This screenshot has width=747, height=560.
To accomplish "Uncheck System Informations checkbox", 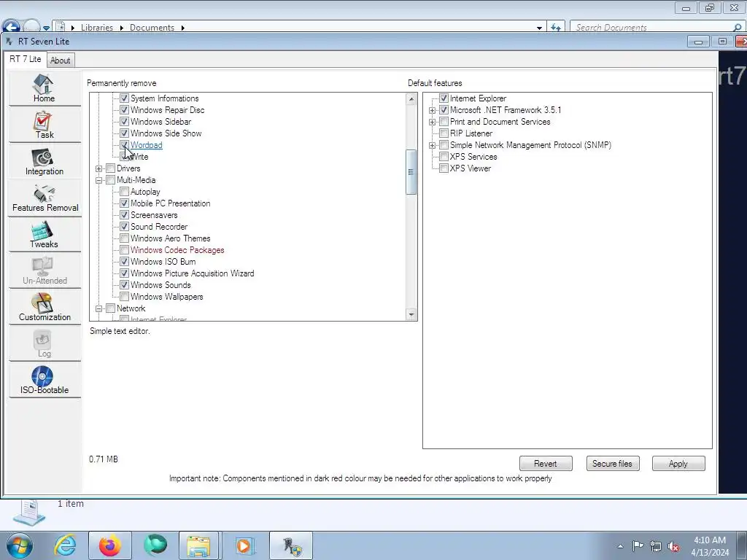I will pyautogui.click(x=124, y=98).
